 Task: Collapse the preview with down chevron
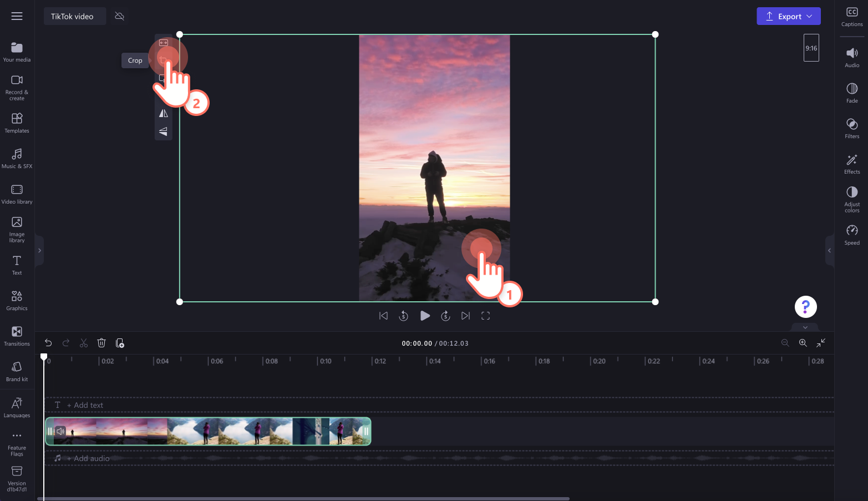pos(805,327)
